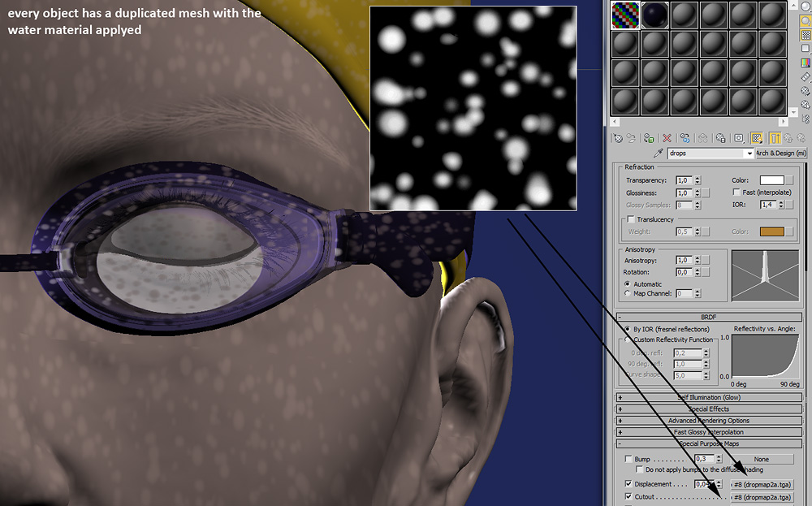Image resolution: width=812 pixels, height=506 pixels.
Task: Enable the Translucency checkbox
Action: (x=631, y=219)
